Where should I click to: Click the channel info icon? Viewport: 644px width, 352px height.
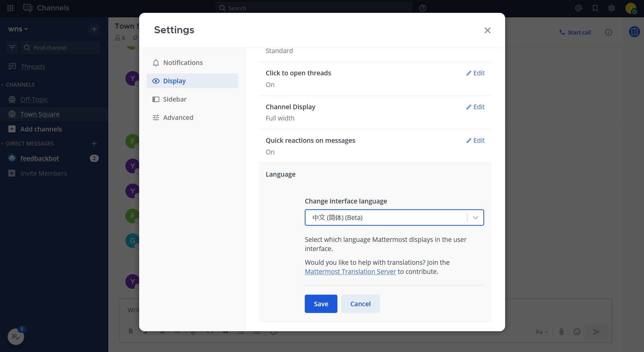[608, 32]
